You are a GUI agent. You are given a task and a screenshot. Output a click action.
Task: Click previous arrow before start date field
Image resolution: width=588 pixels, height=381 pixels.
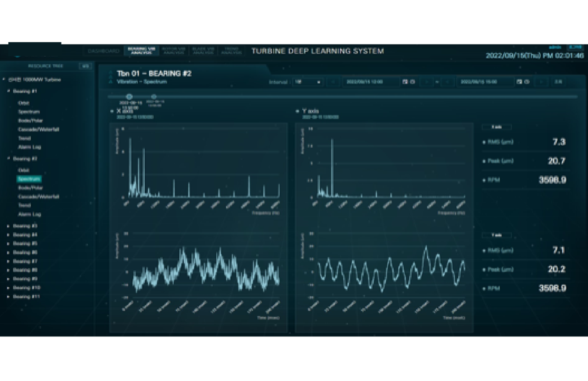(333, 82)
